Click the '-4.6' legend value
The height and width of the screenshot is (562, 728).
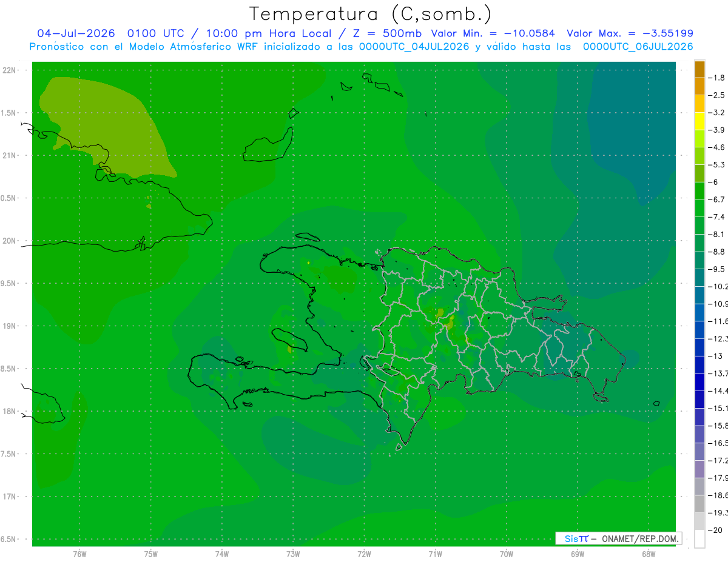(x=717, y=147)
